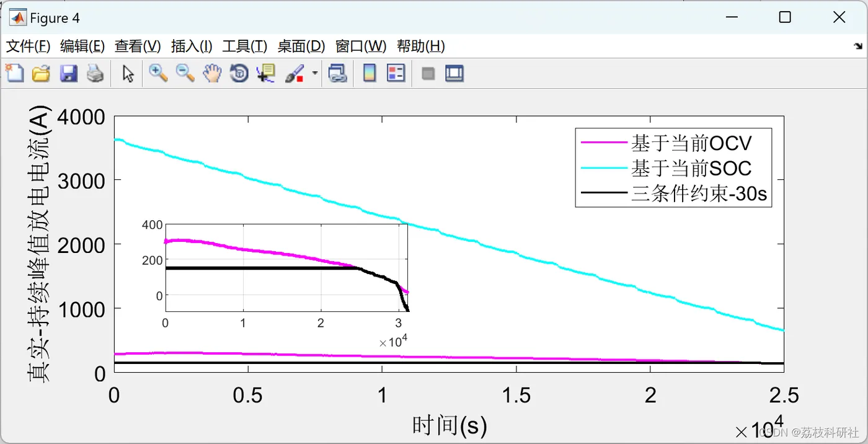Click the y-axis tick label 3000
The width and height of the screenshot is (868, 444).
[82, 180]
